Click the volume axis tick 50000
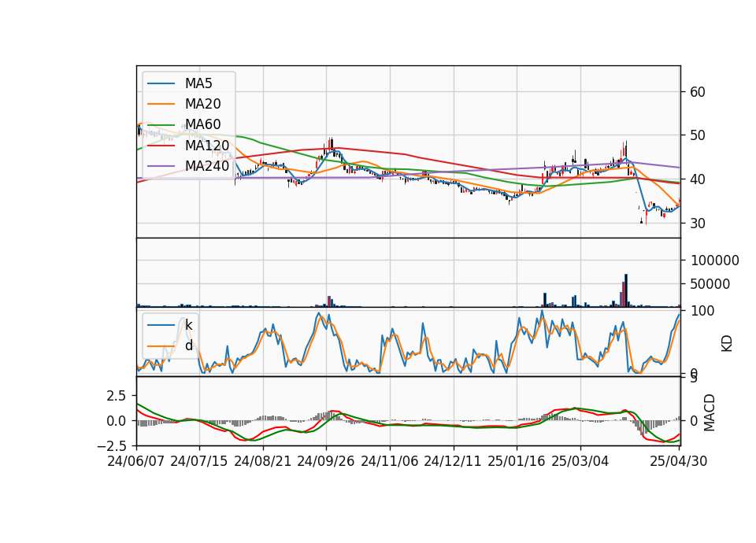 click(x=710, y=284)
